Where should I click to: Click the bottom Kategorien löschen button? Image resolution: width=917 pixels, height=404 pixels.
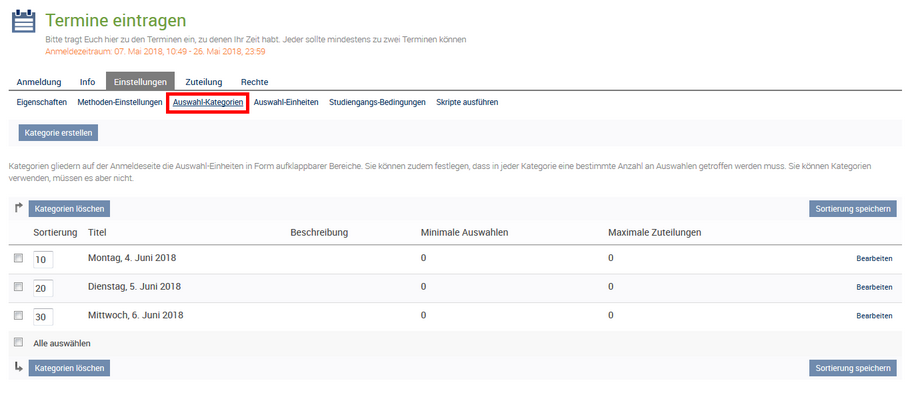pyautogui.click(x=69, y=368)
